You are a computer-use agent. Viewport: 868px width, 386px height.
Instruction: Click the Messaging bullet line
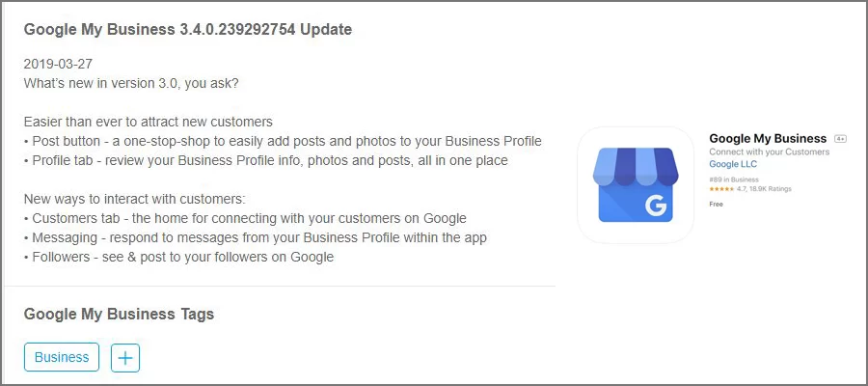coord(256,237)
